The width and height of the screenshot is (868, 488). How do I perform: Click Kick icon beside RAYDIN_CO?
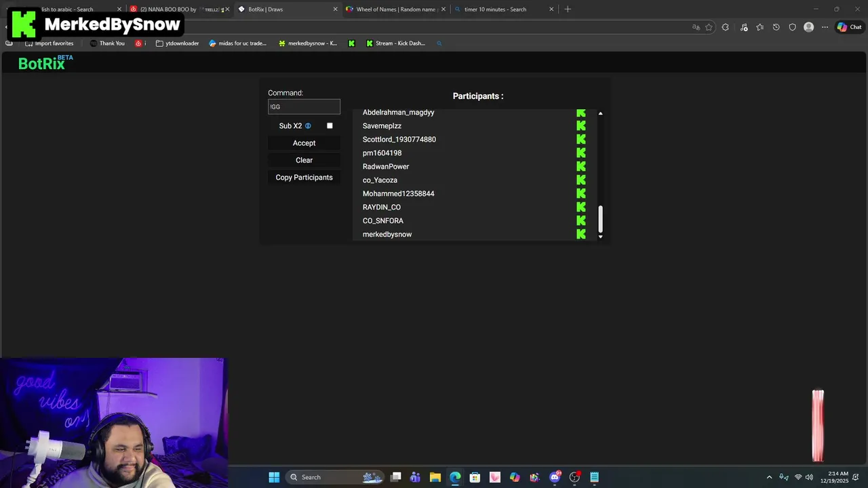[x=581, y=207]
